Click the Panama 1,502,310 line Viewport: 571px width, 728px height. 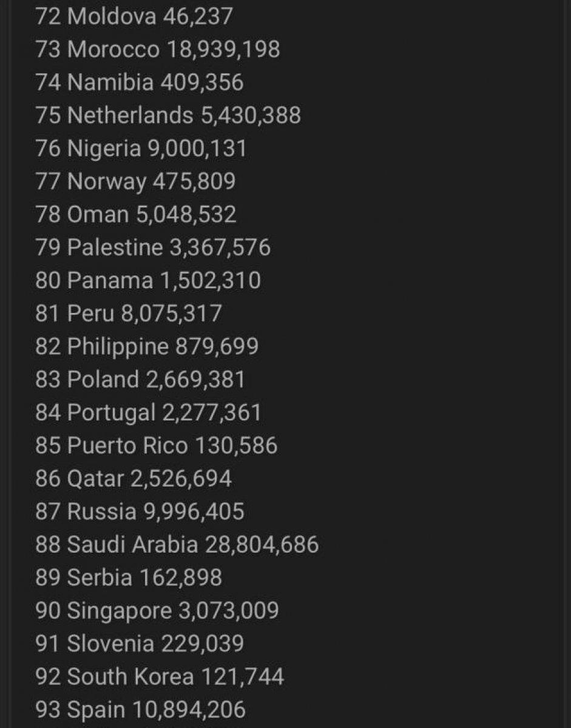148,280
